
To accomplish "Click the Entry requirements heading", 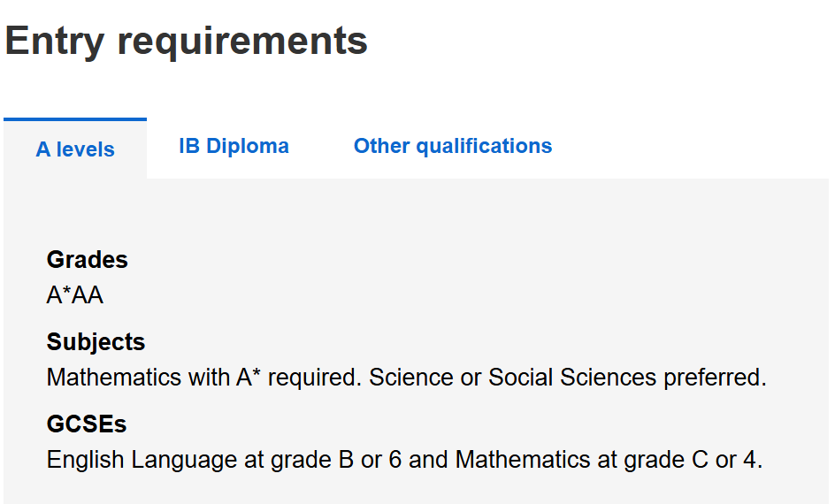I will (x=187, y=42).
